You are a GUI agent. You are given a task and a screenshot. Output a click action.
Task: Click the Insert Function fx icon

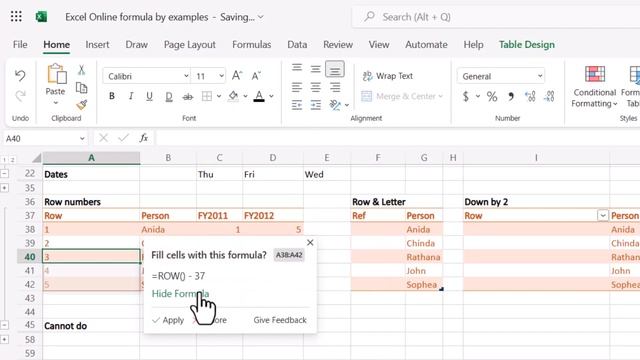pos(144,138)
